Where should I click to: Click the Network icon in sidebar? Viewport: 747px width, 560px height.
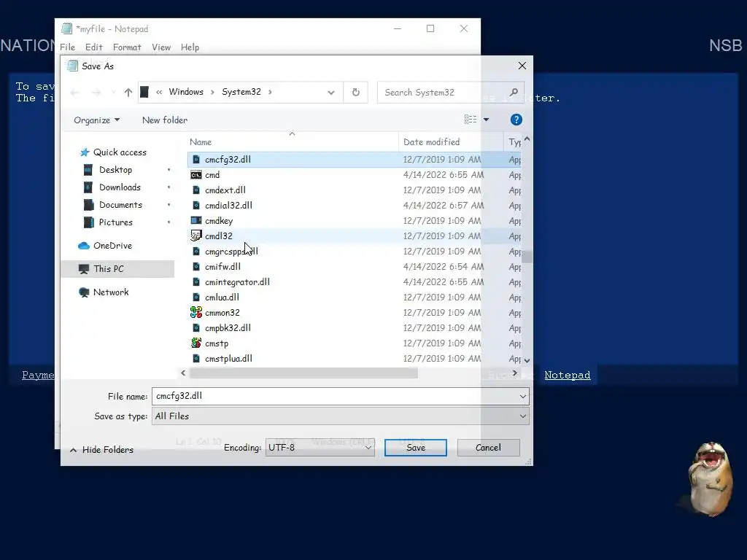[84, 292]
